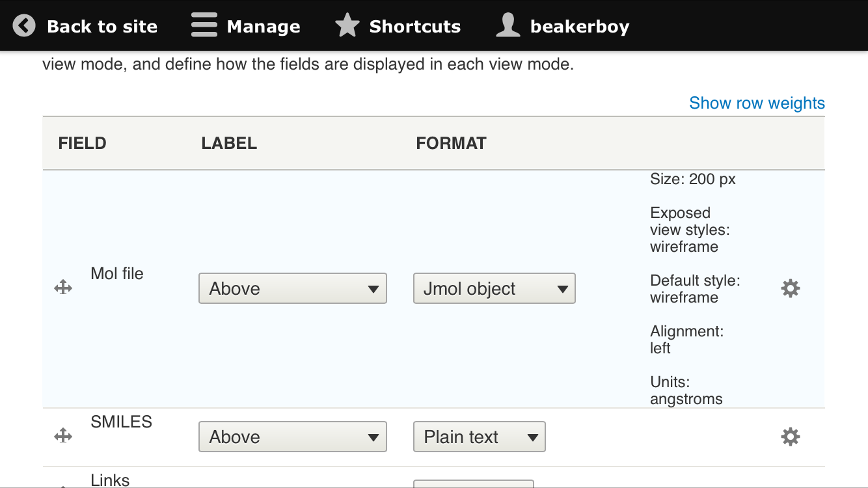This screenshot has height=488, width=868.
Task: Click the FORMAT column header
Action: pyautogui.click(x=451, y=143)
